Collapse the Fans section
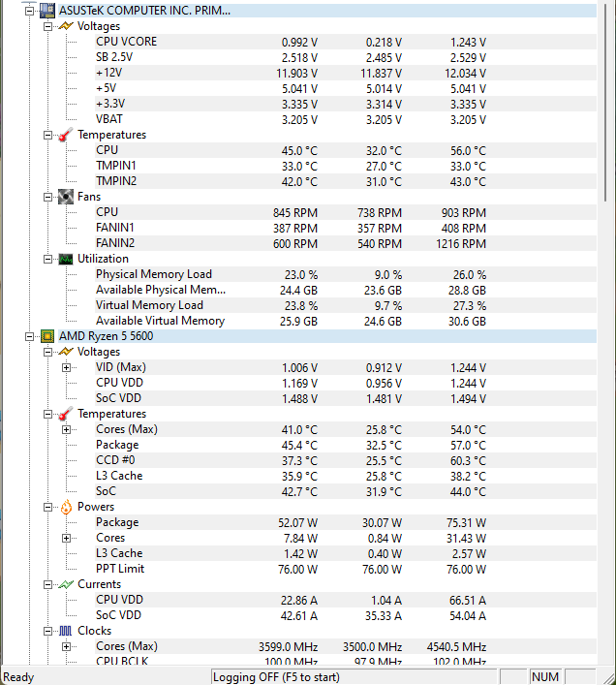The height and width of the screenshot is (685, 616). tap(48, 197)
